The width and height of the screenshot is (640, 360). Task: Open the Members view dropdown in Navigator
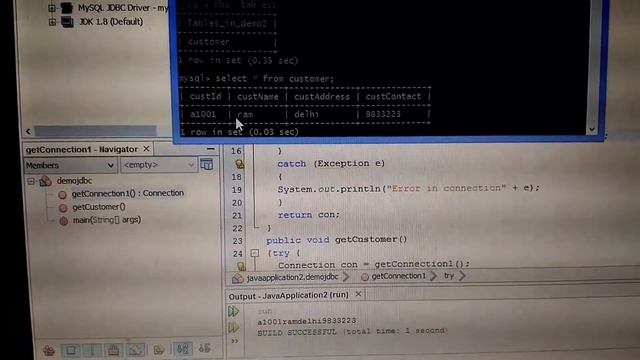click(70, 165)
